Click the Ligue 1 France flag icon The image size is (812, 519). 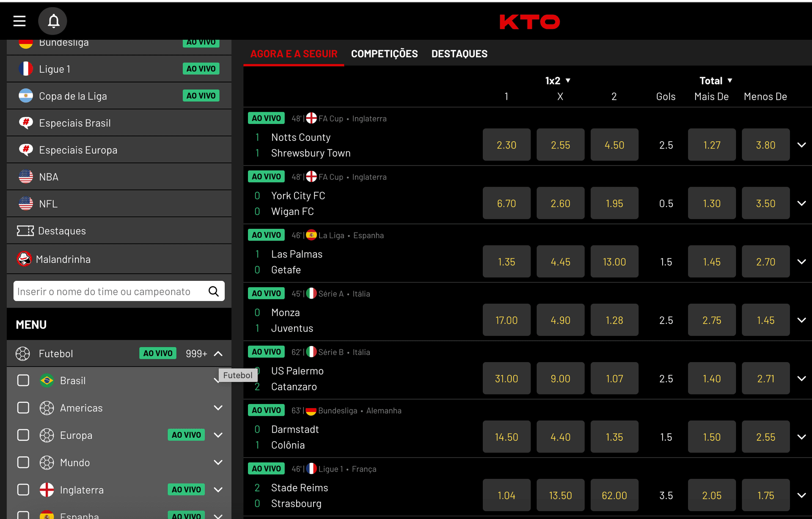26,69
